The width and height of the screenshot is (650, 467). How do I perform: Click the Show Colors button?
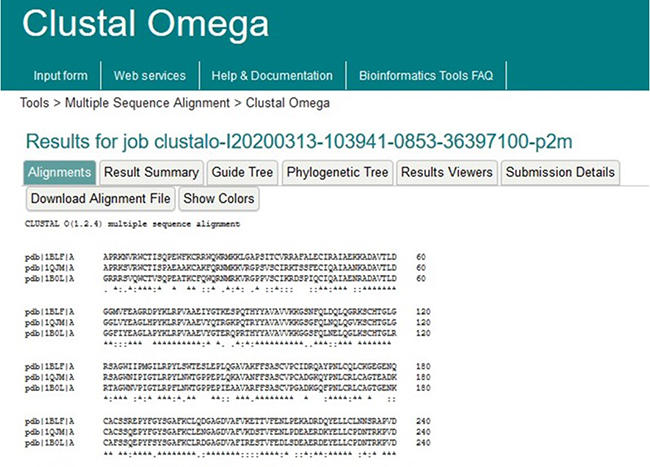(219, 198)
